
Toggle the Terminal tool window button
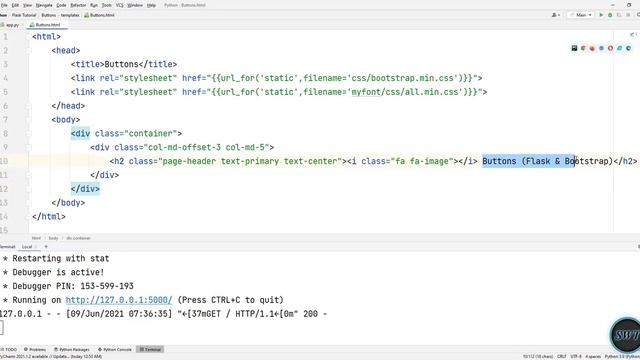(x=150, y=349)
